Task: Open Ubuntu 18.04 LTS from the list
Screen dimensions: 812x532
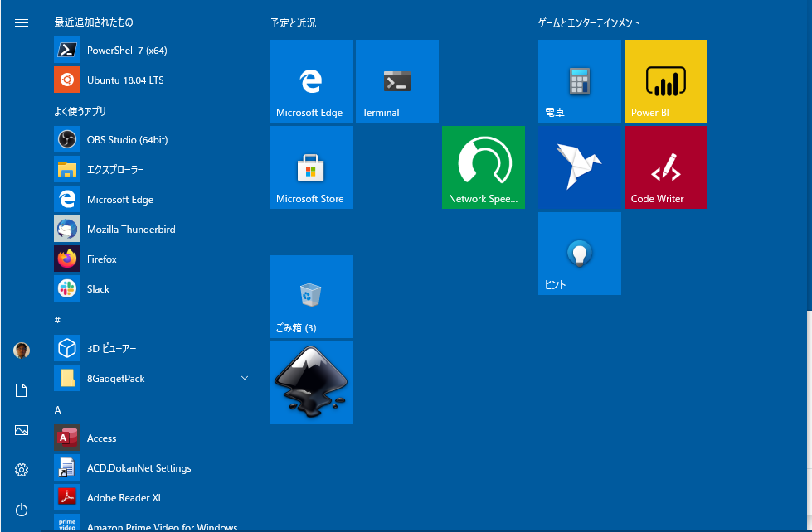Action: point(153,80)
